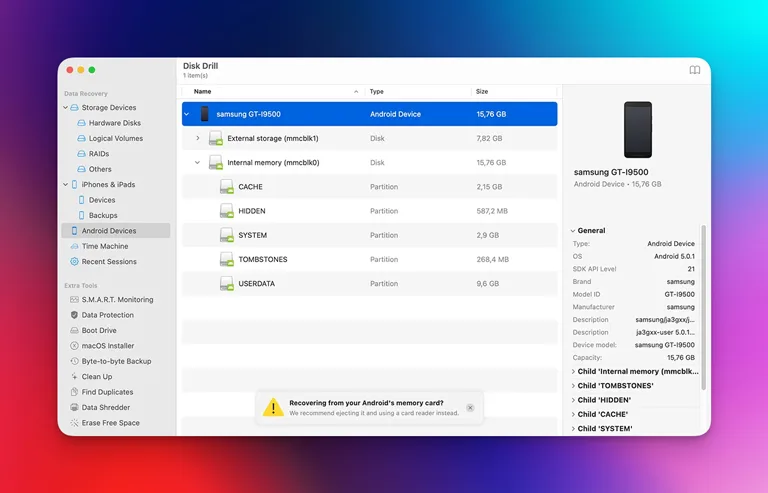This screenshot has width=768, height=493.
Task: Click the Boot Drive icon
Action: (x=74, y=330)
